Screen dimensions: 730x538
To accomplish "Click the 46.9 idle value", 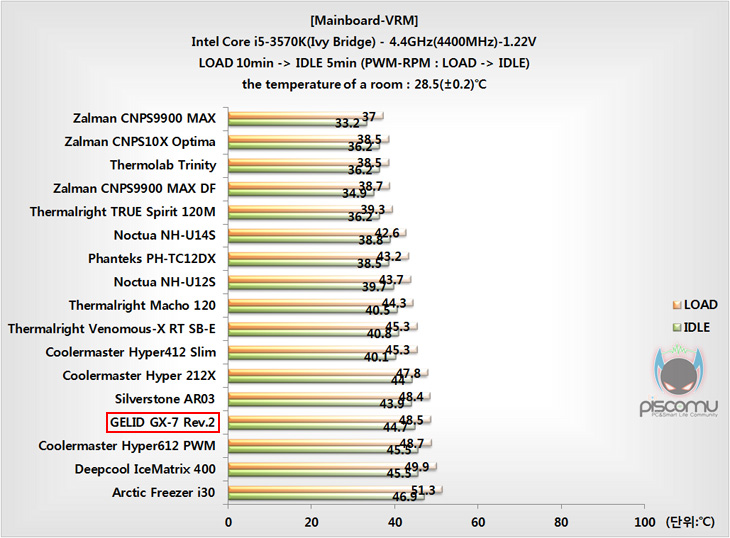I will tap(405, 497).
